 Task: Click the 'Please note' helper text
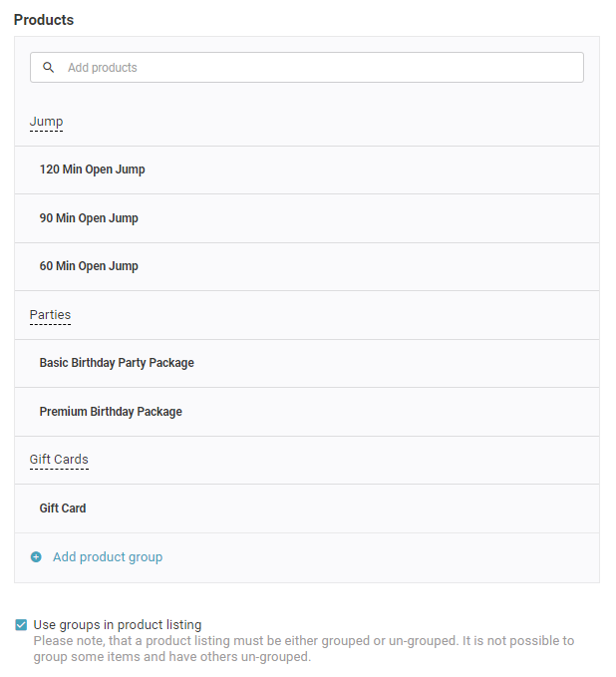303,649
